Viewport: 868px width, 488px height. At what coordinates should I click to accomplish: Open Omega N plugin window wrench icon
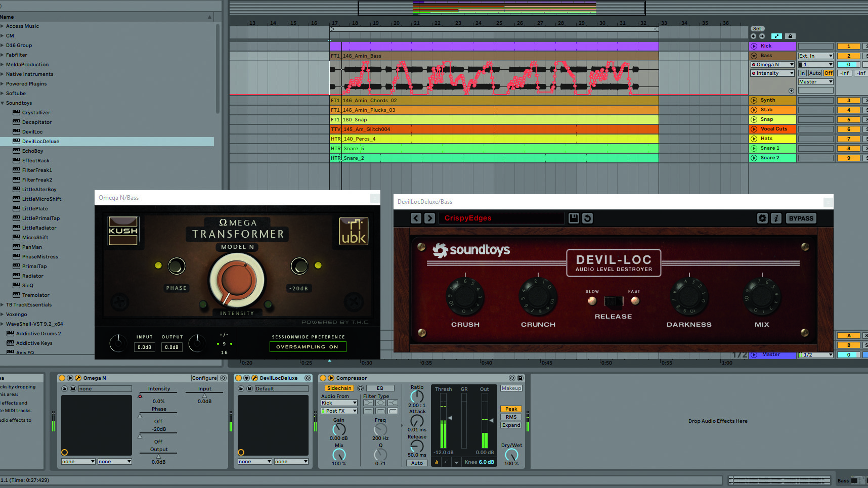(x=78, y=378)
